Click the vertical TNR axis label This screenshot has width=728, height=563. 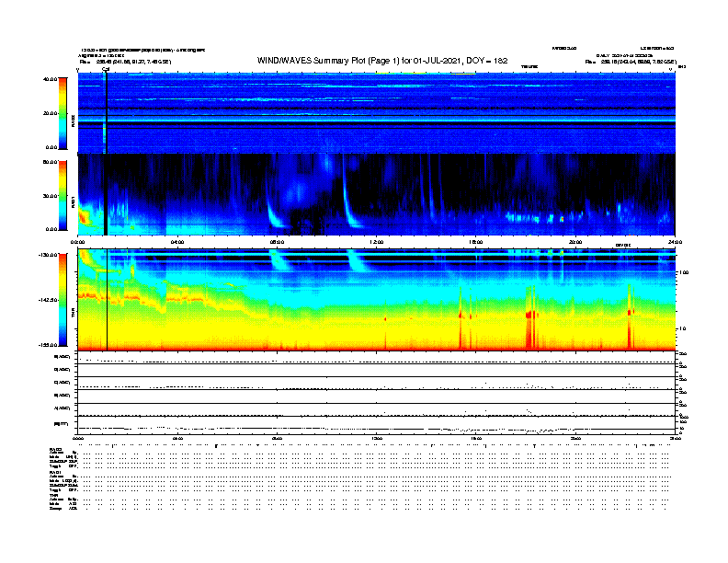coord(73,312)
